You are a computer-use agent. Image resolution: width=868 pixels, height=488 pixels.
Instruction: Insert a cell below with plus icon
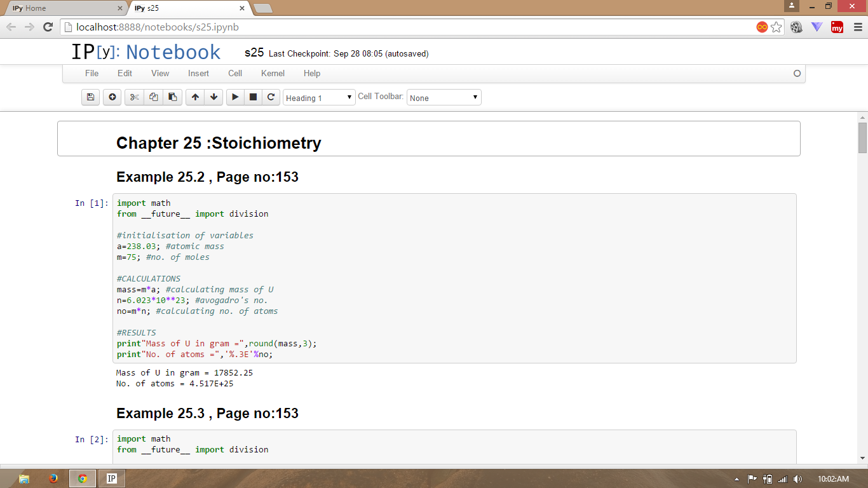click(112, 97)
